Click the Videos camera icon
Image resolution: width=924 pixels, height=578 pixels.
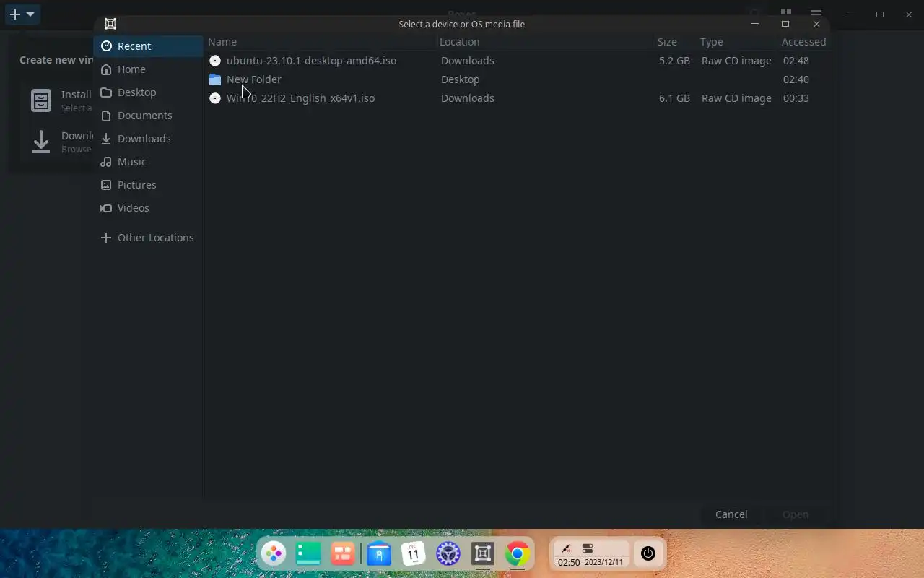(x=106, y=208)
